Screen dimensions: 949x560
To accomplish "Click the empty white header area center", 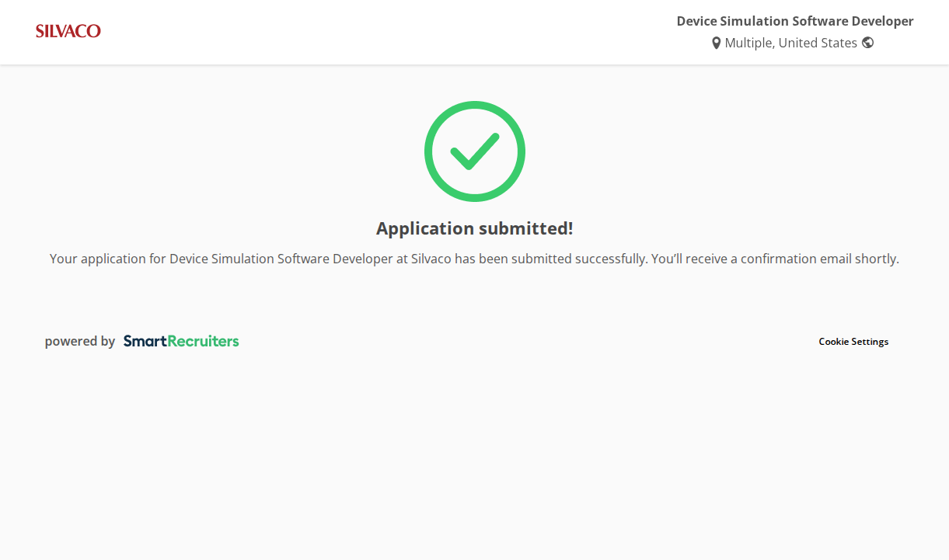I will tap(389, 32).
